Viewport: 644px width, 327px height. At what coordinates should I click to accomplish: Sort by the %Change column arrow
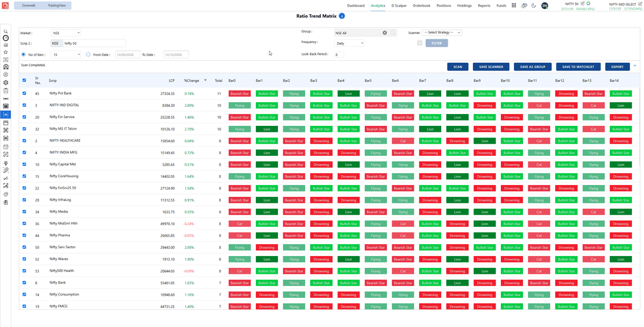coord(205,81)
